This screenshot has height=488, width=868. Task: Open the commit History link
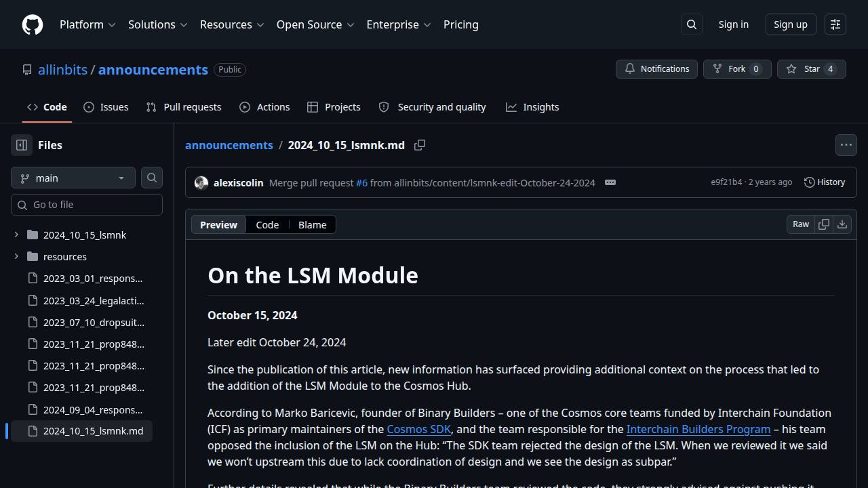pyautogui.click(x=825, y=182)
